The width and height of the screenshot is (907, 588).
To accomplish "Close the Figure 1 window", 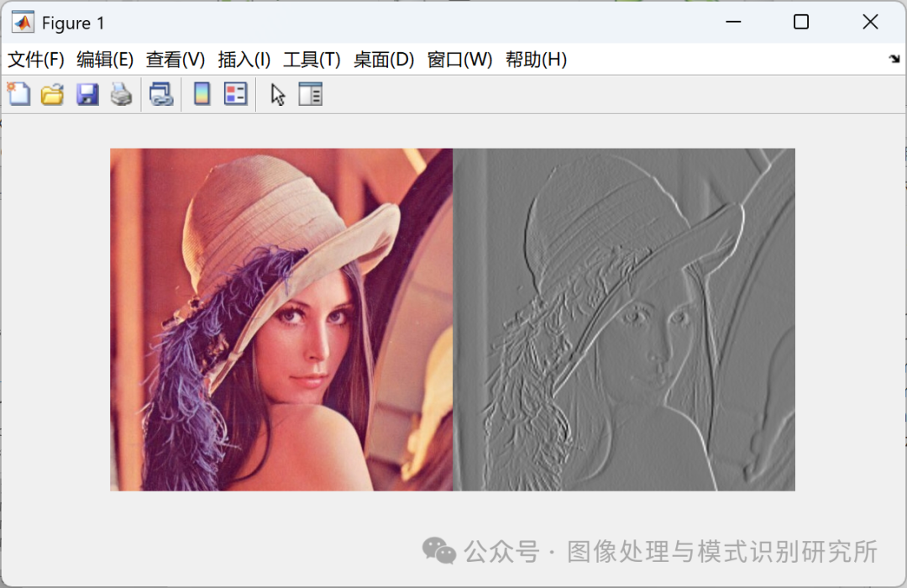I will pyautogui.click(x=870, y=22).
